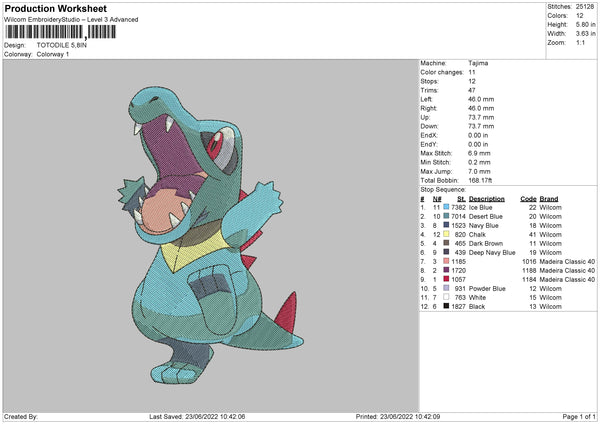Click the St. column header
This screenshot has width=600, height=424.
pyautogui.click(x=460, y=198)
